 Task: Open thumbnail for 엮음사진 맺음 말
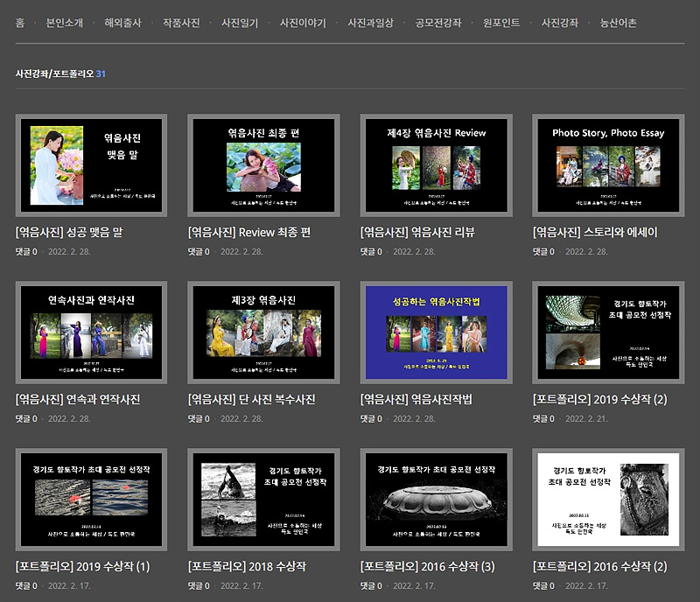91,165
